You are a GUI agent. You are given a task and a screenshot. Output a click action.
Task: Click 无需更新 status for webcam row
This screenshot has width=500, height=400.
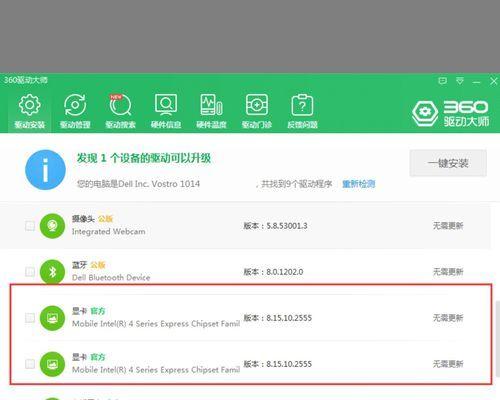click(x=448, y=226)
